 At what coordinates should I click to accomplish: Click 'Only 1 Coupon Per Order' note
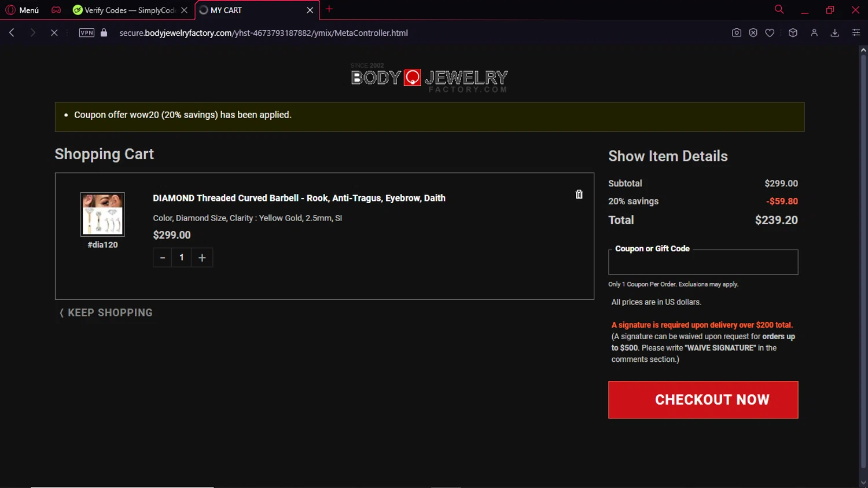tap(673, 284)
